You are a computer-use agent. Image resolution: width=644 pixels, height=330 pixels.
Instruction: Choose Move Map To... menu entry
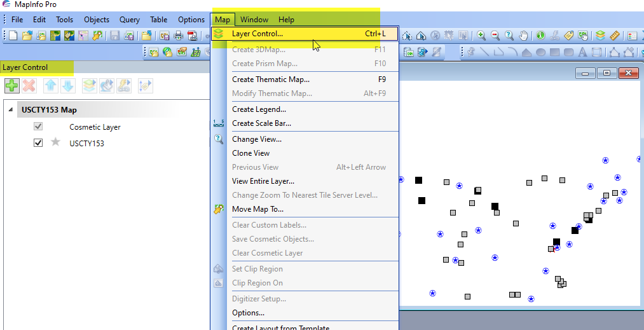click(305, 209)
